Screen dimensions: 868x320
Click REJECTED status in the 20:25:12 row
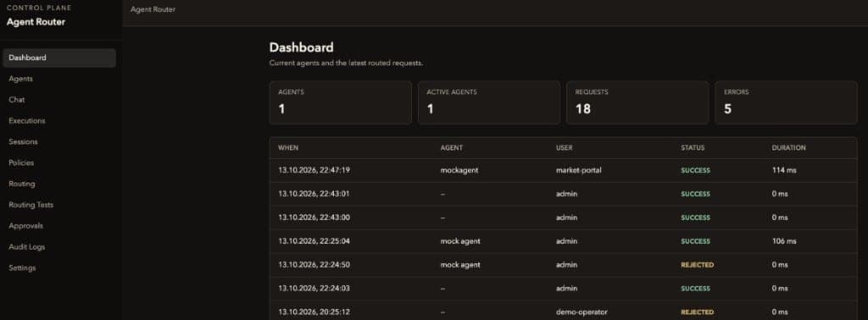tap(698, 312)
